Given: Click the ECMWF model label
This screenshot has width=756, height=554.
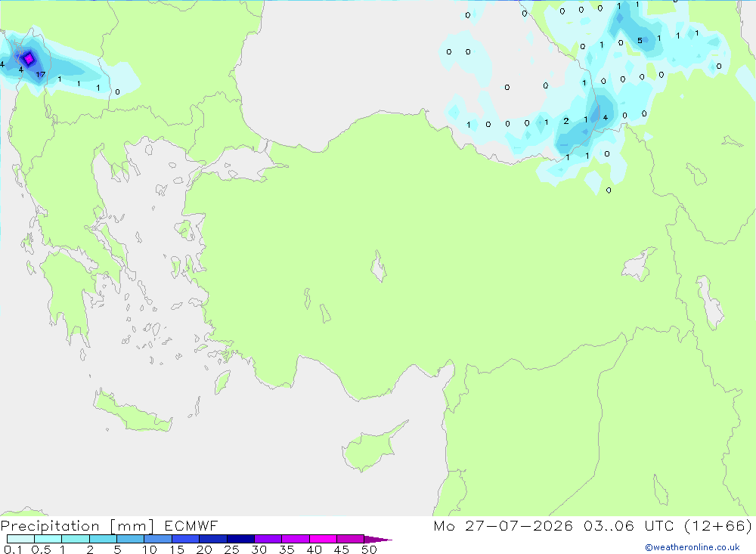Looking at the screenshot, I should [191, 525].
